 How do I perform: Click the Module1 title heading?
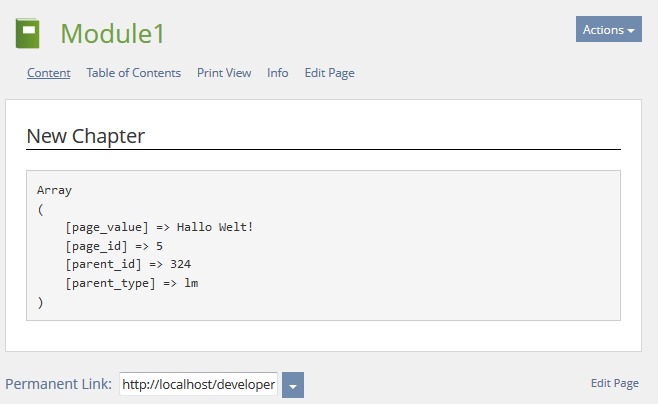(x=112, y=34)
